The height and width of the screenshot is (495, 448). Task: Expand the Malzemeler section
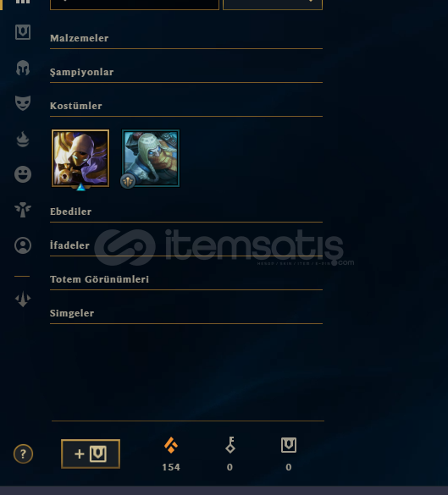[186, 39]
